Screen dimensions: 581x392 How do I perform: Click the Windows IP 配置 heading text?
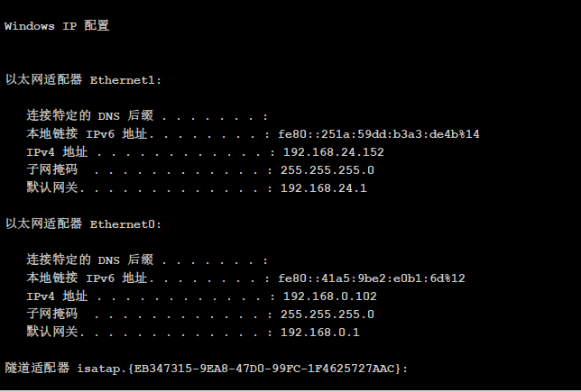[x=57, y=25]
